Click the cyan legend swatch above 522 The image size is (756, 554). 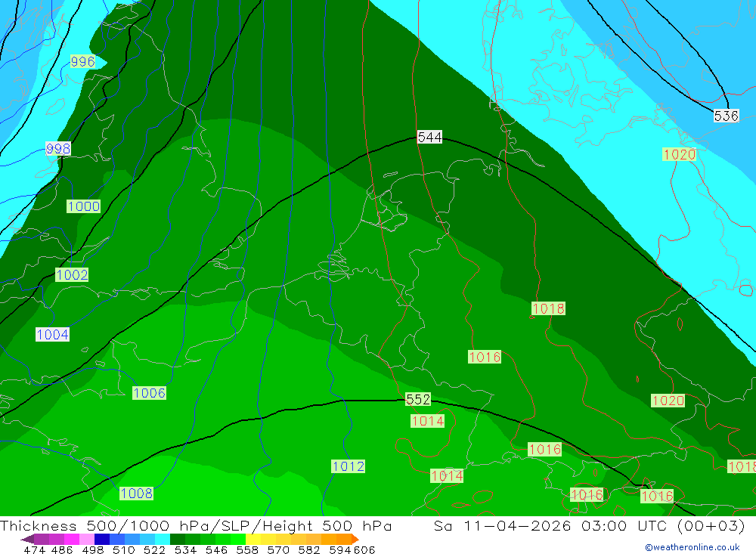tap(163, 539)
